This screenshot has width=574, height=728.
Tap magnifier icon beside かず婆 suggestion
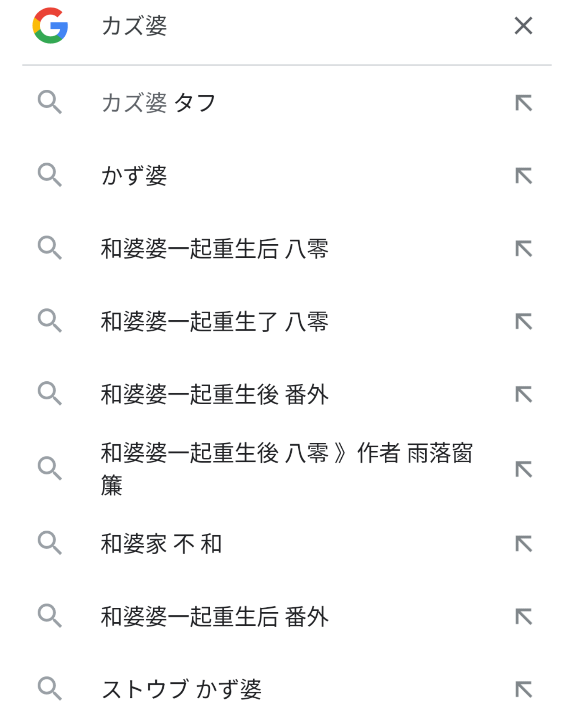pos(50,175)
